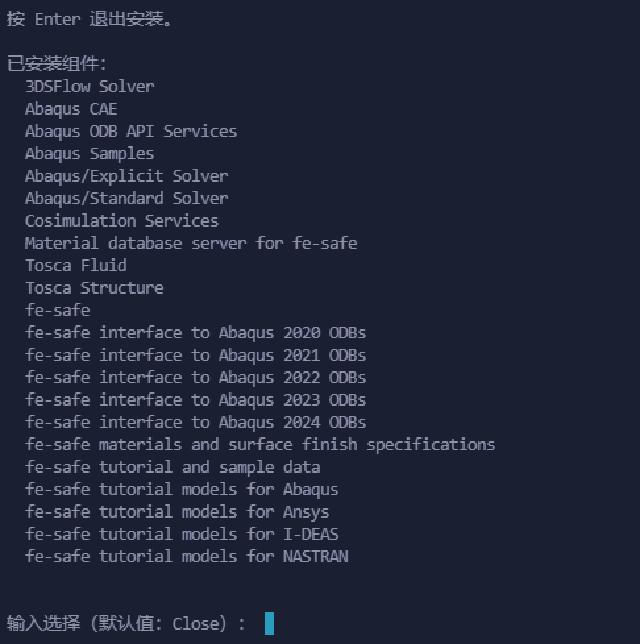Click fe-safe interface to Abaqus 2020 ODBs
Viewport: 640px width, 644px height.
(196, 332)
